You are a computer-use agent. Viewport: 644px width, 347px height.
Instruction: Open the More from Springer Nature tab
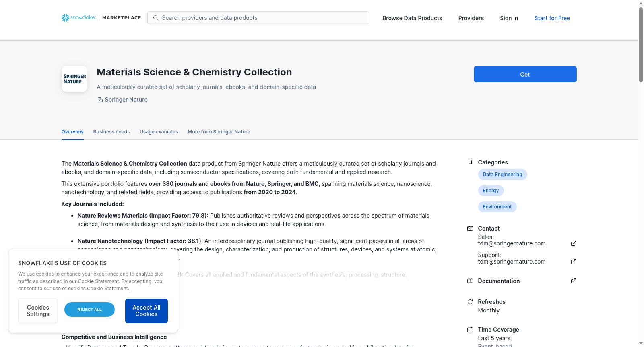[x=219, y=132]
